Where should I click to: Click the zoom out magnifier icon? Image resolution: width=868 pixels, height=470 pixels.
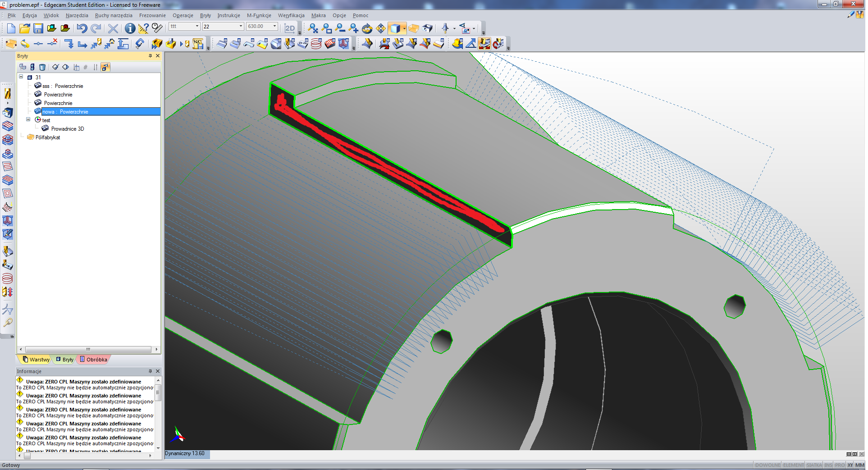(340, 28)
